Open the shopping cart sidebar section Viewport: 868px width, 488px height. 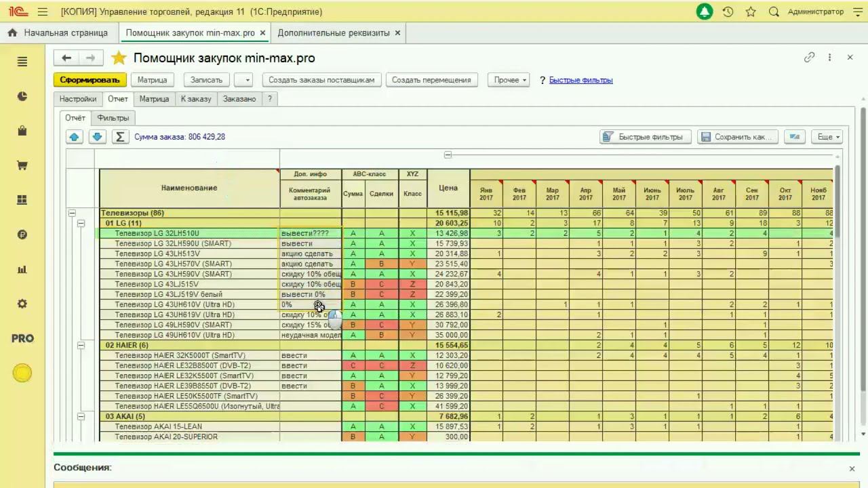22,165
